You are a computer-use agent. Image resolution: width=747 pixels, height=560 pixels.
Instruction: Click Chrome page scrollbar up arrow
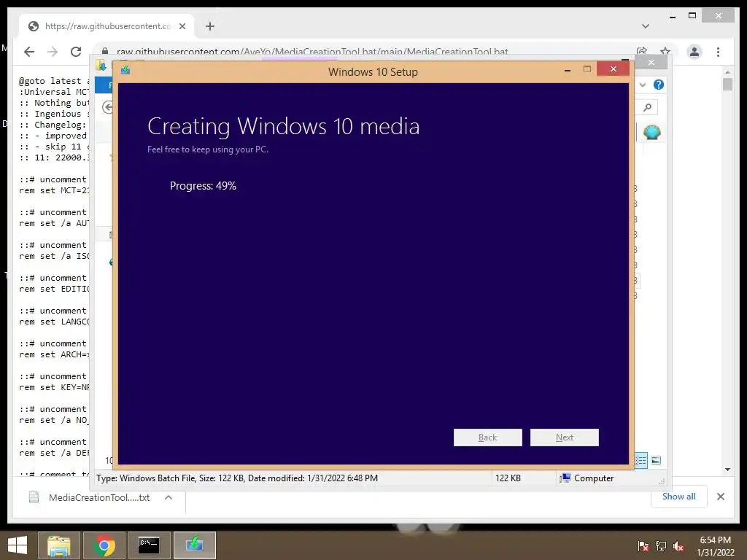click(x=727, y=72)
